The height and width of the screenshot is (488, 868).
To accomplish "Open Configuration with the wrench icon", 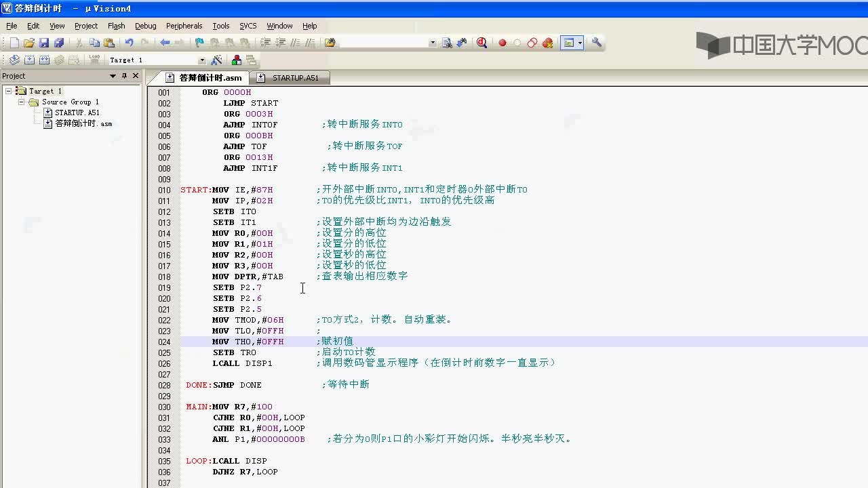I will [597, 43].
